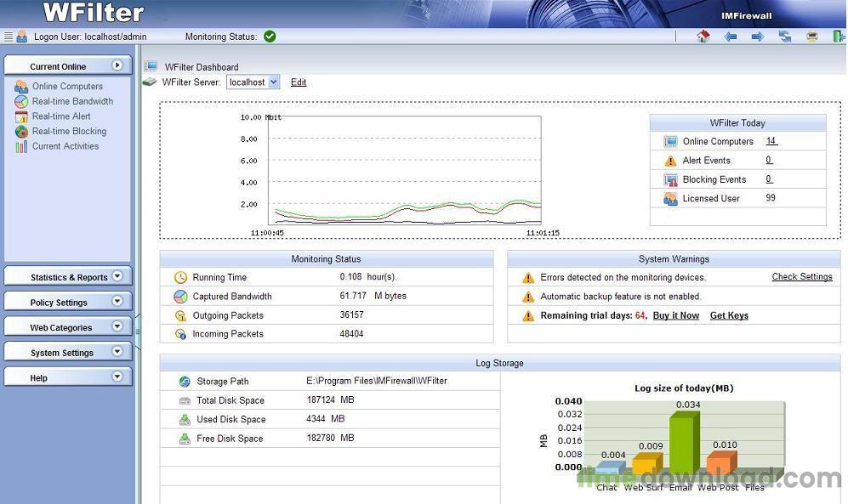Open the Home icon in top toolbar
This screenshot has width=848, height=504.
703,37
